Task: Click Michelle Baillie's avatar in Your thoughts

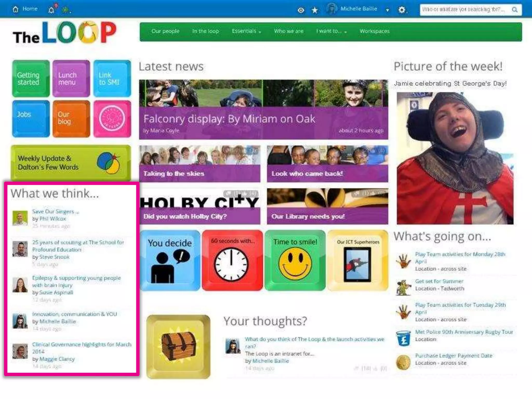Action: point(233,346)
